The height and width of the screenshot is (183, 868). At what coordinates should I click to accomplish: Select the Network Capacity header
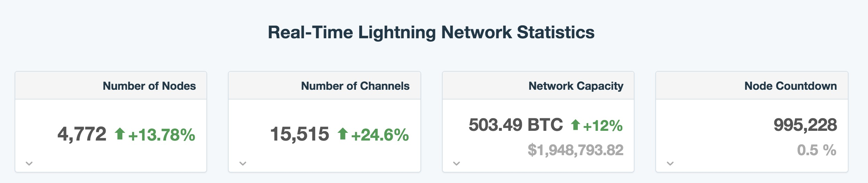[576, 86]
